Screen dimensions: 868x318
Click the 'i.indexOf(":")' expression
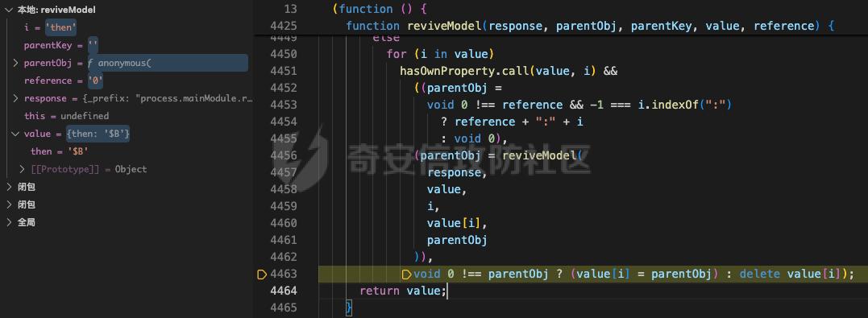tap(685, 105)
